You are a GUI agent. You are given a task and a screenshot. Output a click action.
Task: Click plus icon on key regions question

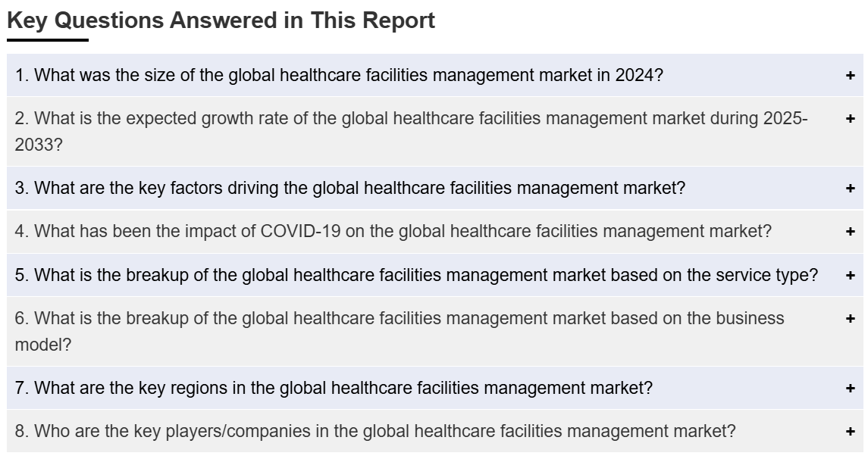coord(850,389)
